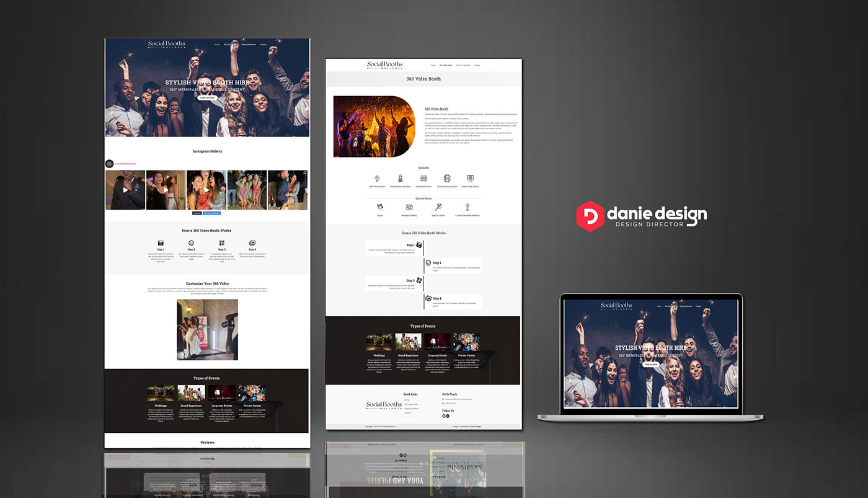Open Contact in left homepage navigation
Screen dimensions: 868x498
coord(263,45)
